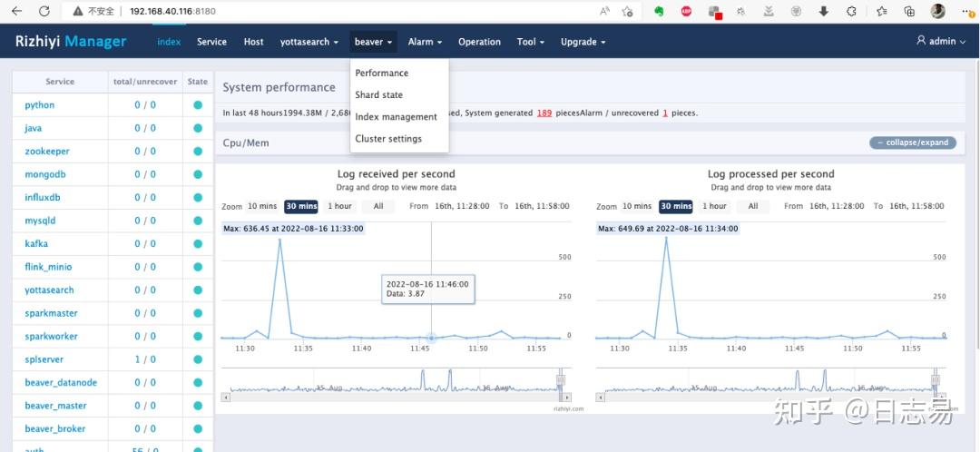Select All zoom range for Log received chart
980x452 pixels.
pos(378,206)
